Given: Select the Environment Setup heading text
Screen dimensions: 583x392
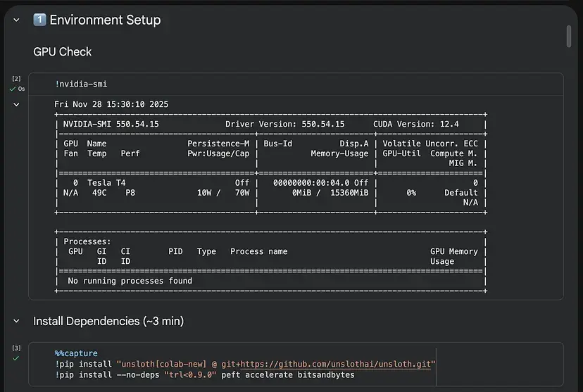Looking at the screenshot, I should pyautogui.click(x=105, y=20).
